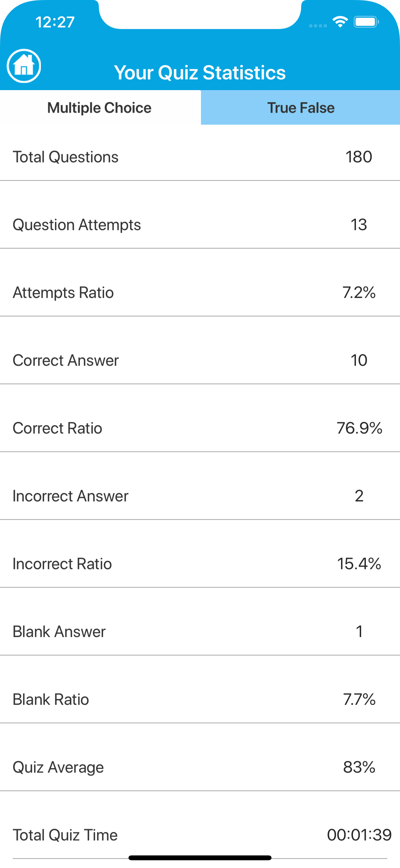Viewport: 400px width, 868px height.
Task: Select the Question Attempts row
Action: point(200,225)
